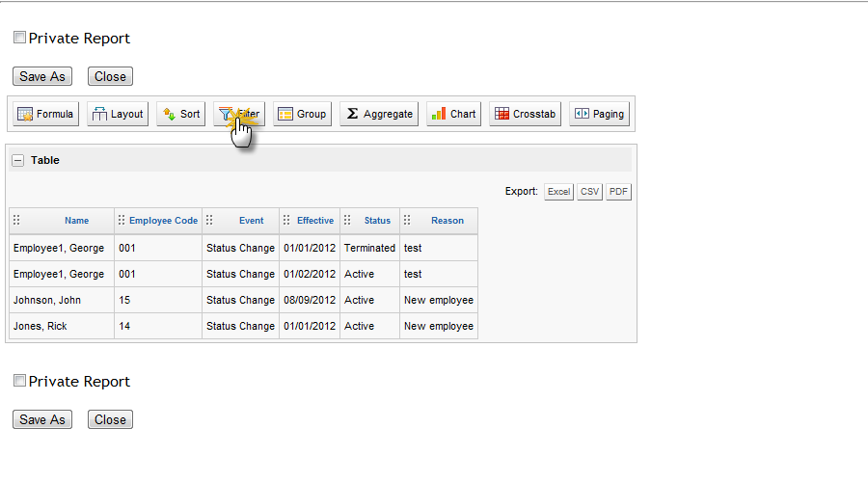
Task: Open the Aggregate options
Action: (x=379, y=114)
